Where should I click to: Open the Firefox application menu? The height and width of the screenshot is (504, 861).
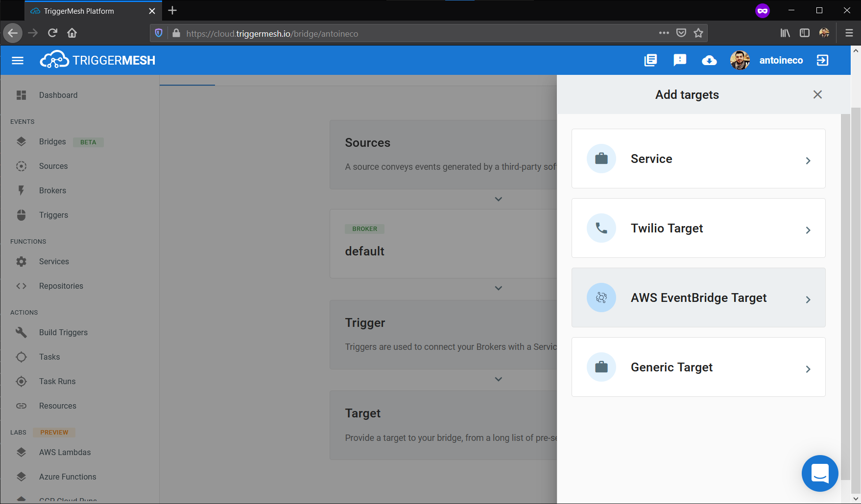(849, 33)
